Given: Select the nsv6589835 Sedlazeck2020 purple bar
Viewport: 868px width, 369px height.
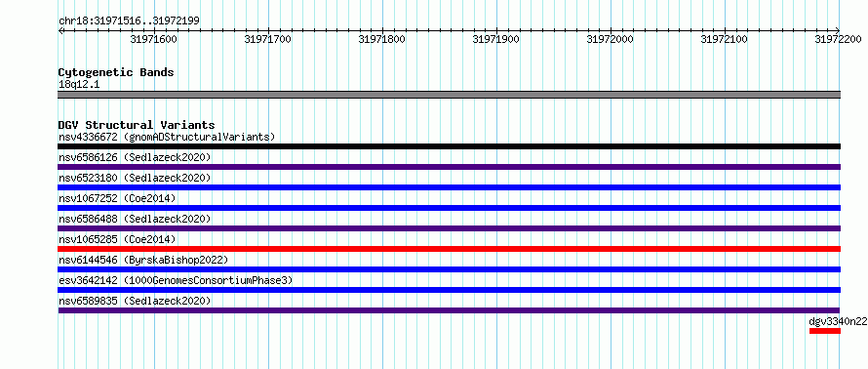Looking at the screenshot, I should (x=449, y=310).
